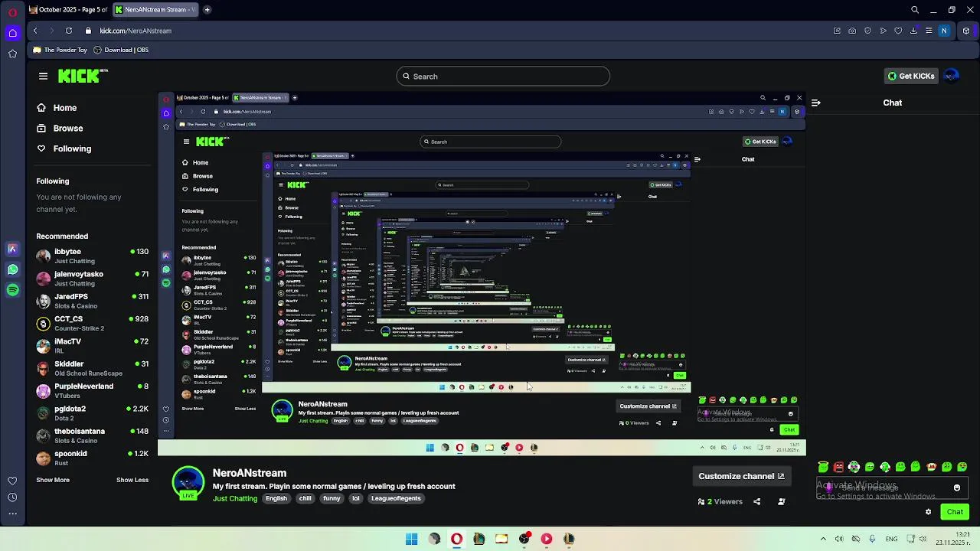Viewport: 980px width, 551px height.
Task: Click the KICK logo
Action: tap(83, 76)
